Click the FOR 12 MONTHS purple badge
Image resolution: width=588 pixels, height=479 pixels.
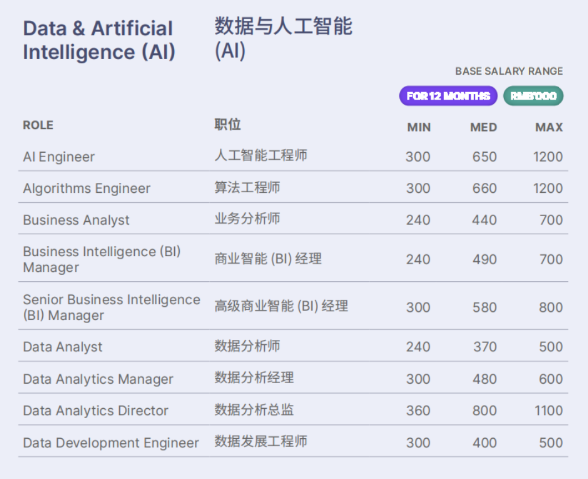448,96
